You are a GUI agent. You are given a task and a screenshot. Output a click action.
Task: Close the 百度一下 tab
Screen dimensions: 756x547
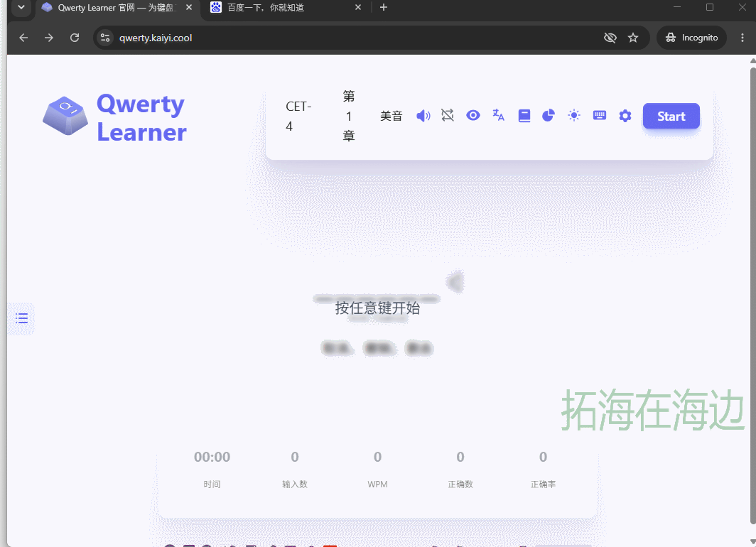358,7
